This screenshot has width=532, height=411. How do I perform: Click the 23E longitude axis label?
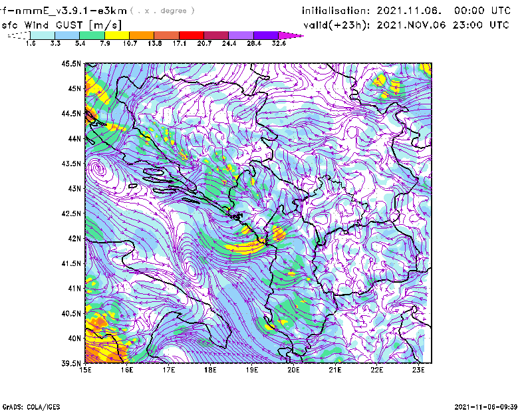(418, 370)
